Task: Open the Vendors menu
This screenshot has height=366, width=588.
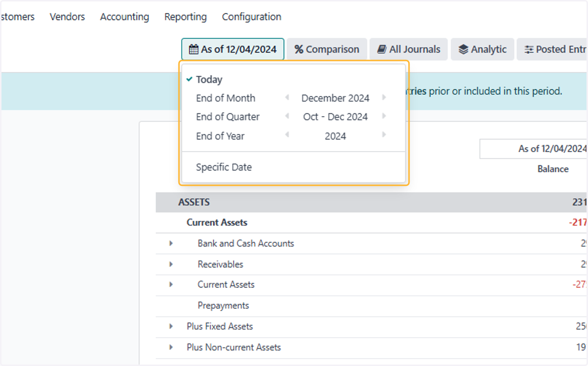Action: click(x=67, y=17)
